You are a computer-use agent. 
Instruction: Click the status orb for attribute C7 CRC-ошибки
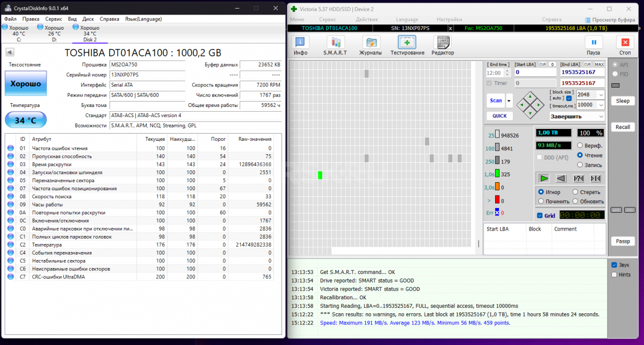10,277
